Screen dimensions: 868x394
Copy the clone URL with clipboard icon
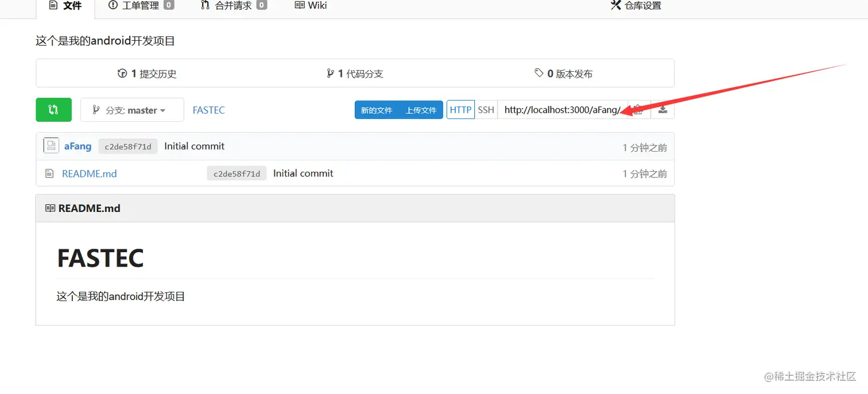pyautogui.click(x=639, y=110)
